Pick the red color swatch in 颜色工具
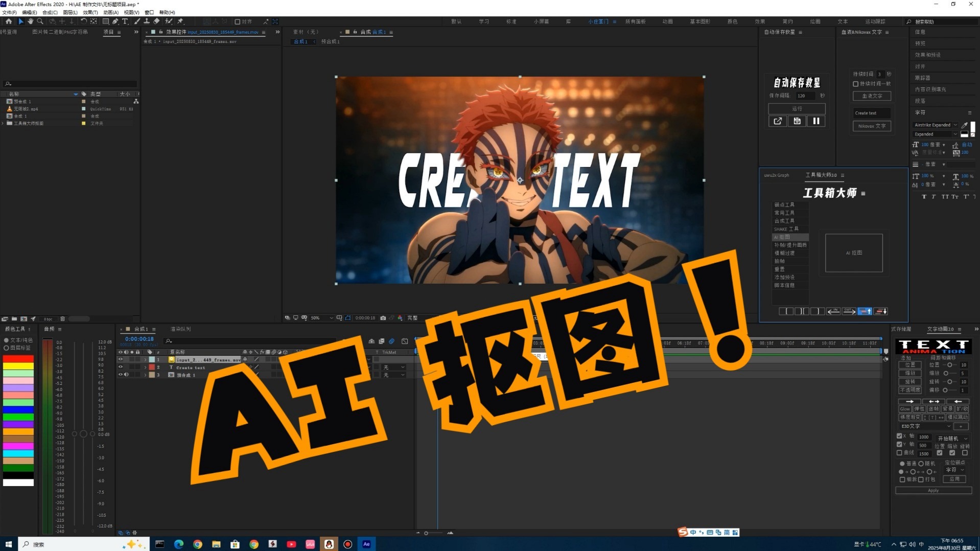980x551 pixels. coord(18,359)
